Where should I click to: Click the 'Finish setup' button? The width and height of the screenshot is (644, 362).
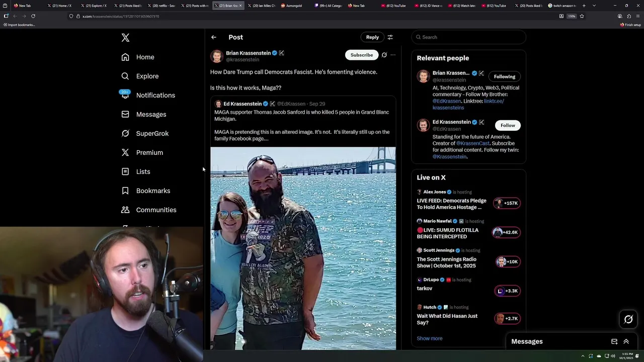tap(630, 25)
